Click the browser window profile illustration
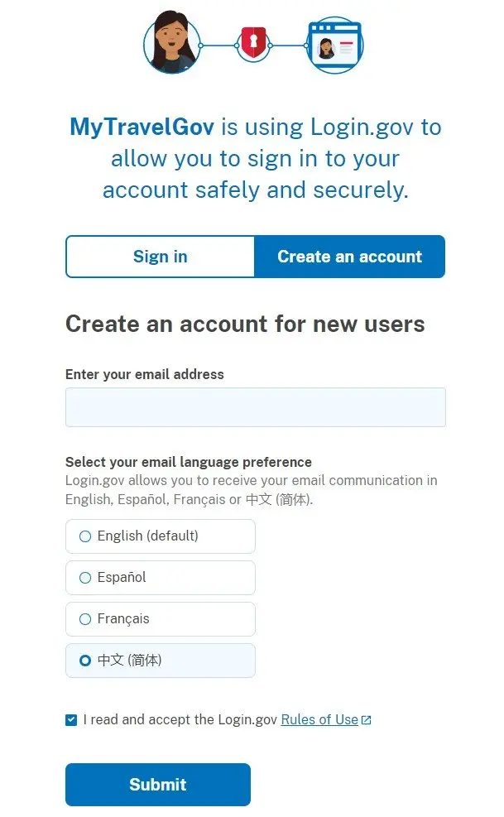504x817 pixels. tap(335, 45)
